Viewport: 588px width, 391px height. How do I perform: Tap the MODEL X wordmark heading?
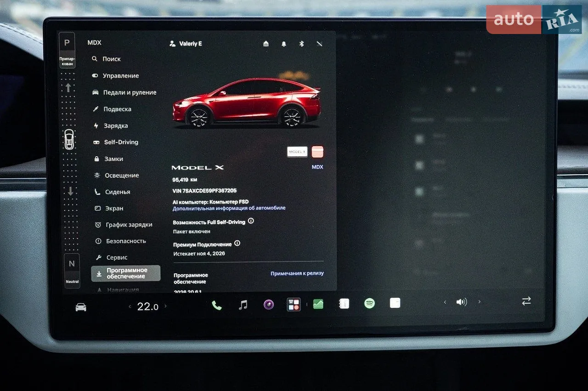pos(198,168)
